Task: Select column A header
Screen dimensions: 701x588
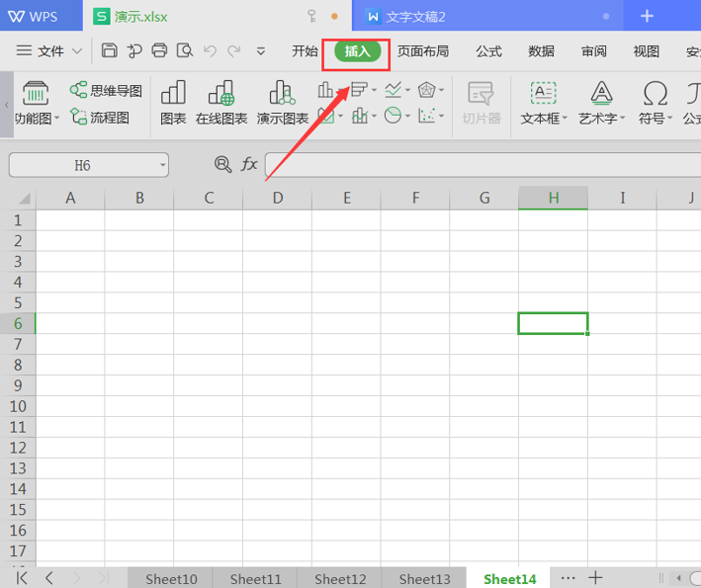Action: 70,198
